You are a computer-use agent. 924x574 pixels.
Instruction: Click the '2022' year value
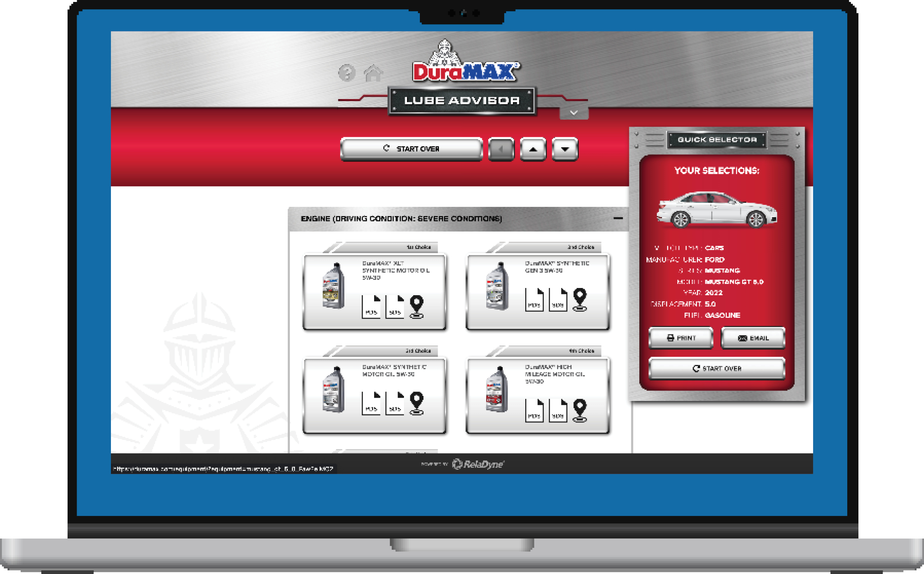tap(713, 293)
